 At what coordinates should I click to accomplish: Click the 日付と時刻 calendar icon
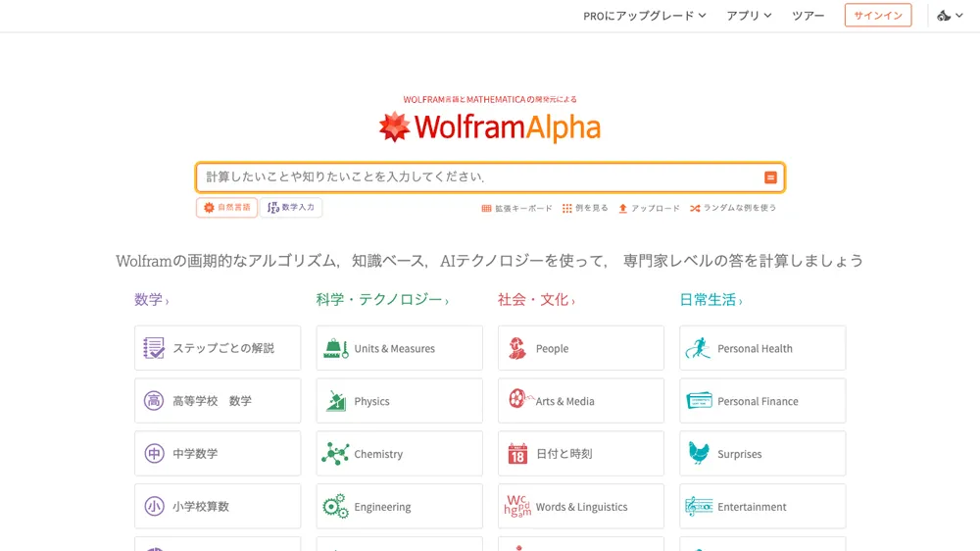(517, 453)
